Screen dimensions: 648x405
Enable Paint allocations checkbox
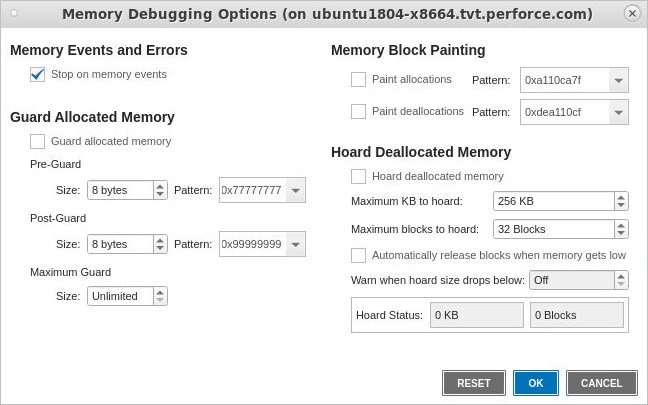359,79
